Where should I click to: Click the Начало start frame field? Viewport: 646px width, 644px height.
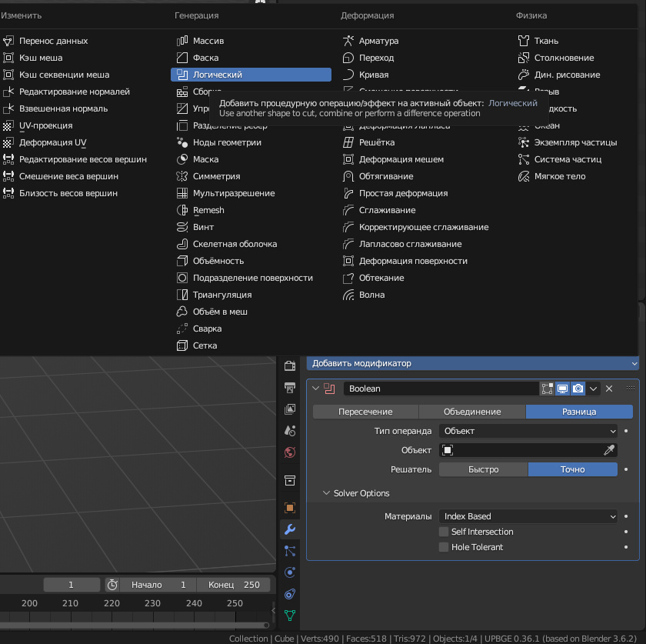click(158, 585)
